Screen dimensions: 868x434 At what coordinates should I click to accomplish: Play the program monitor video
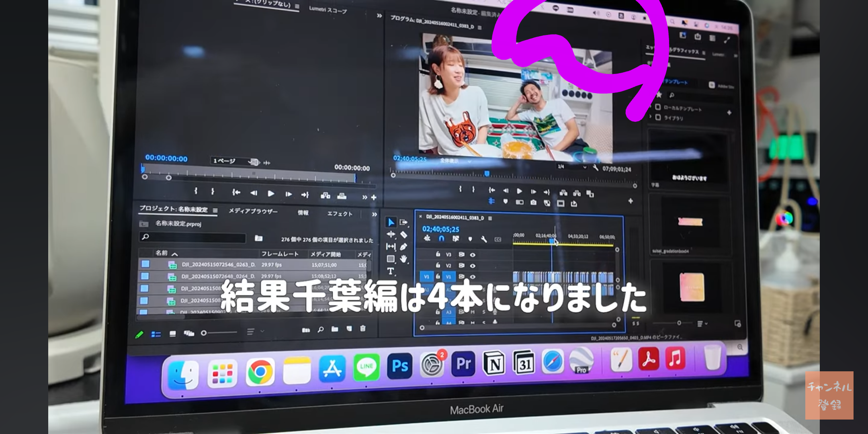(x=519, y=191)
